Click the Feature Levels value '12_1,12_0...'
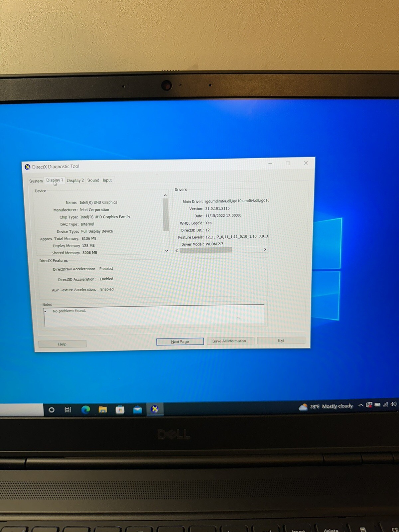 [x=237, y=237]
